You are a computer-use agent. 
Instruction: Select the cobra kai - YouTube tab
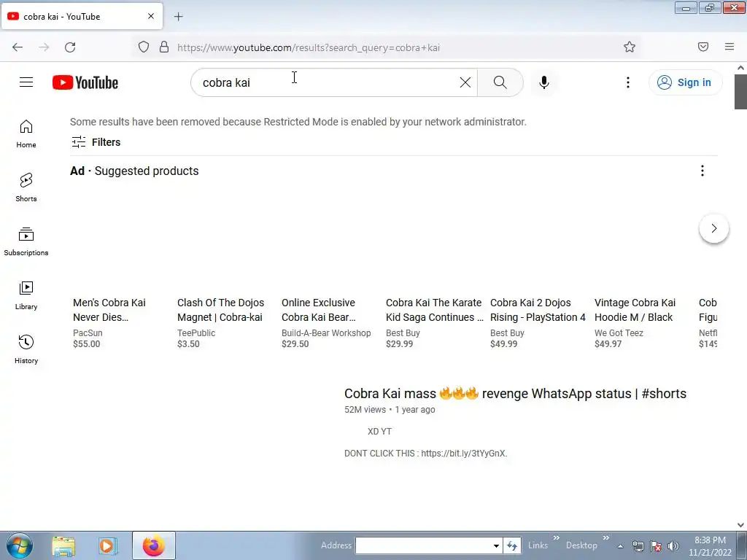pos(82,16)
